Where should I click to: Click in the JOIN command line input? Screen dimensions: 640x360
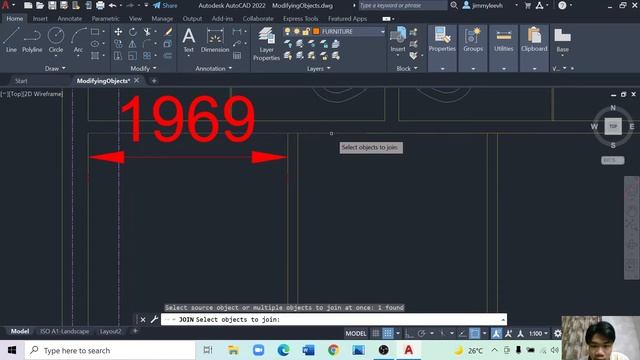pos(334,319)
